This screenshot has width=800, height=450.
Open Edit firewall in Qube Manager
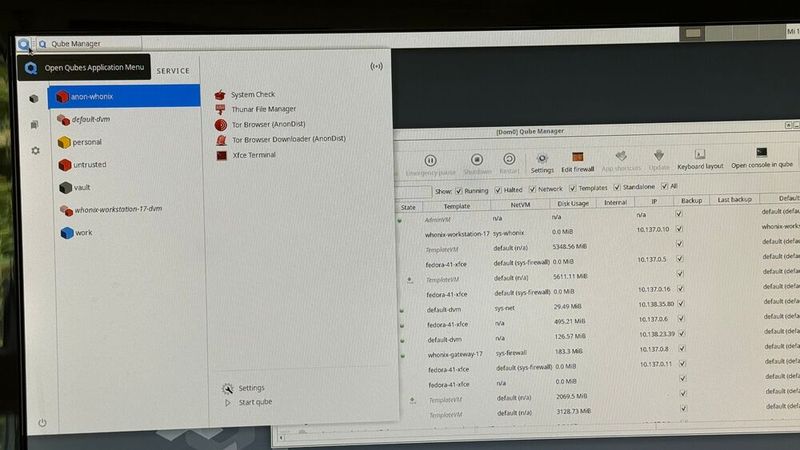click(x=578, y=162)
